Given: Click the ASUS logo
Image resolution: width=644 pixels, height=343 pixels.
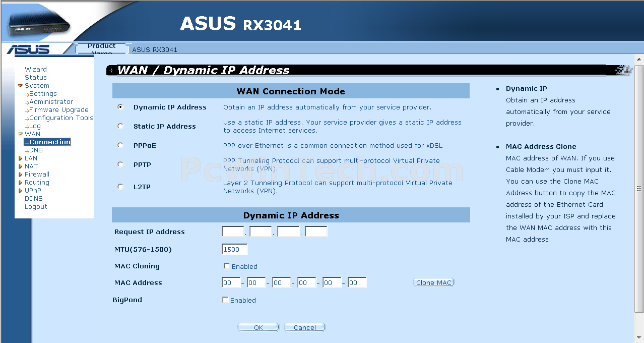Looking at the screenshot, I should (x=28, y=49).
